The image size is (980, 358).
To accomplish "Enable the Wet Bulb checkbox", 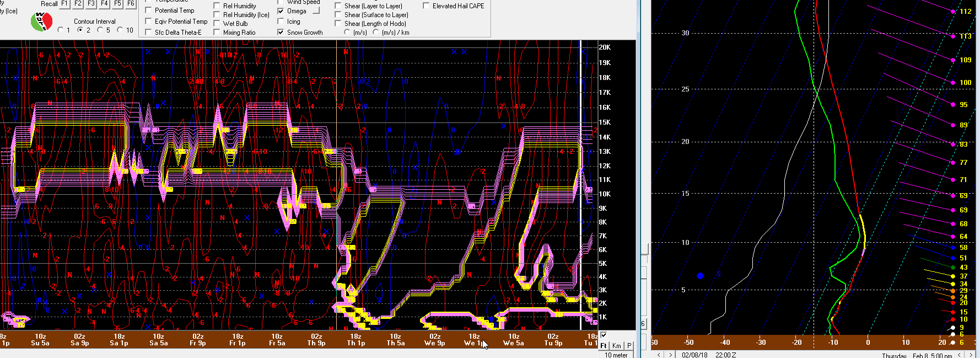I will click(217, 23).
